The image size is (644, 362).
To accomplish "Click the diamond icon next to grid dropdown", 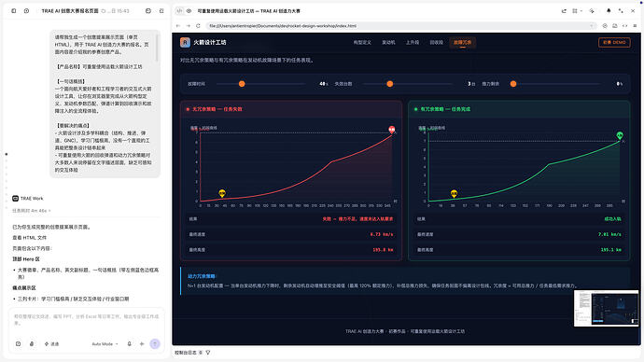I will click(x=592, y=11).
